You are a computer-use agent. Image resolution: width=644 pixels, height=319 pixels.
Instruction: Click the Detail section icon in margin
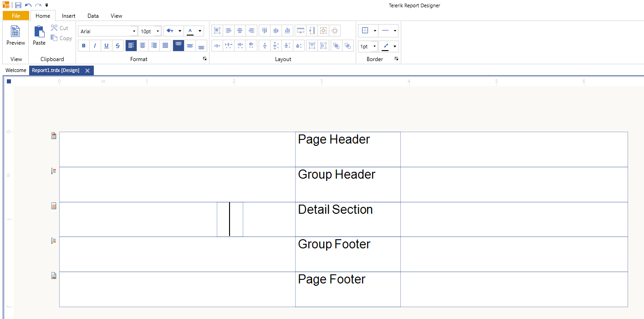54,206
